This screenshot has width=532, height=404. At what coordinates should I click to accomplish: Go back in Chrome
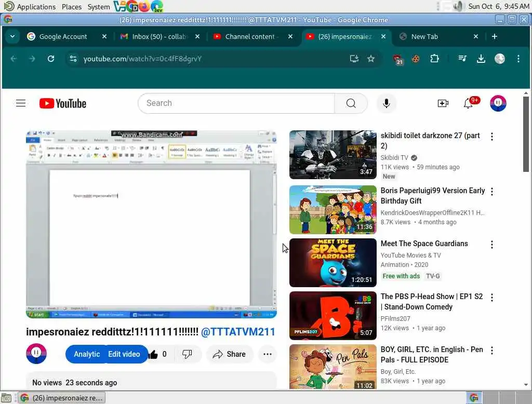click(14, 59)
